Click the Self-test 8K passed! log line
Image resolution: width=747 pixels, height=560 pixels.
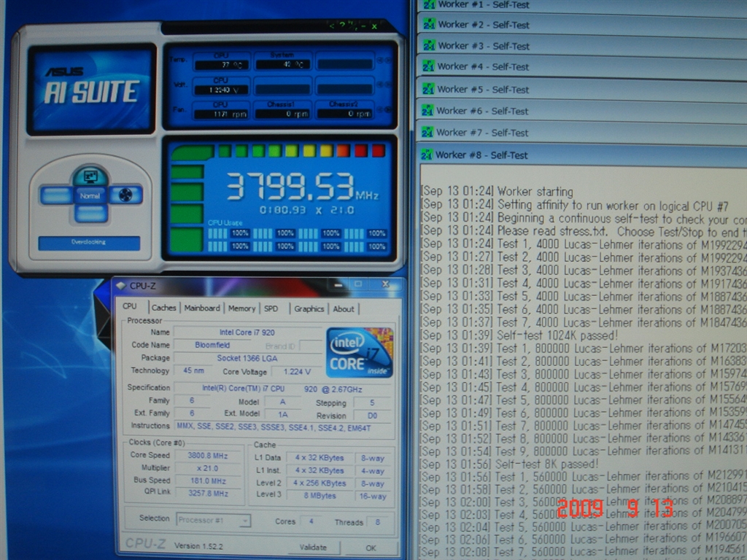pos(509,464)
